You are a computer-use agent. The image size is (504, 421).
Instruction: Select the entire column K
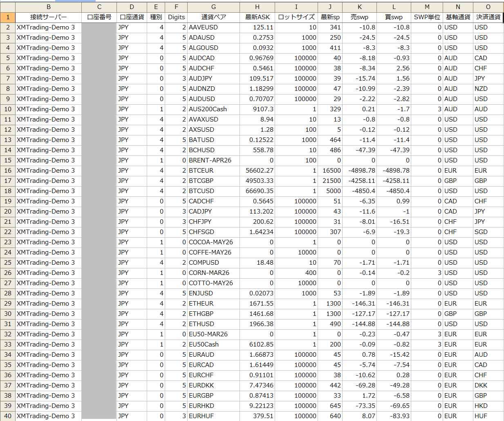pos(359,7)
